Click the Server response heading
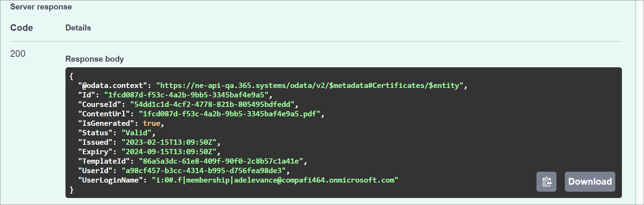 point(41,7)
